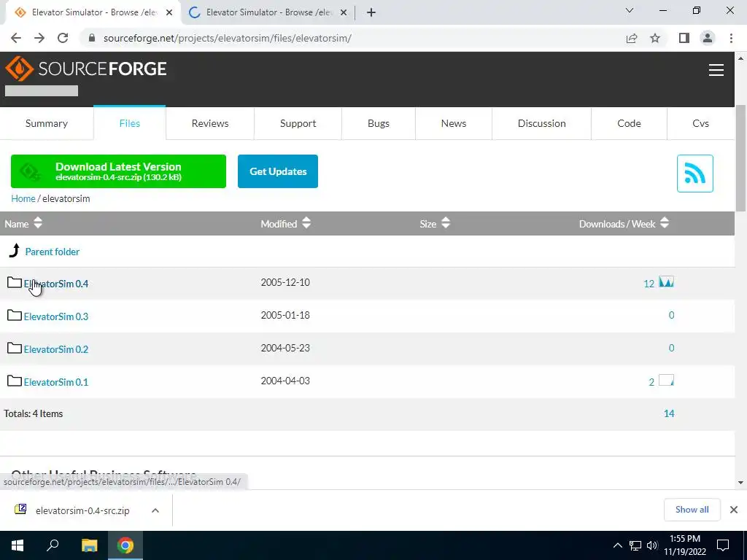Click the ElevatorSim 0.2 folder icon
This screenshot has width=747, height=560.
coord(15,348)
